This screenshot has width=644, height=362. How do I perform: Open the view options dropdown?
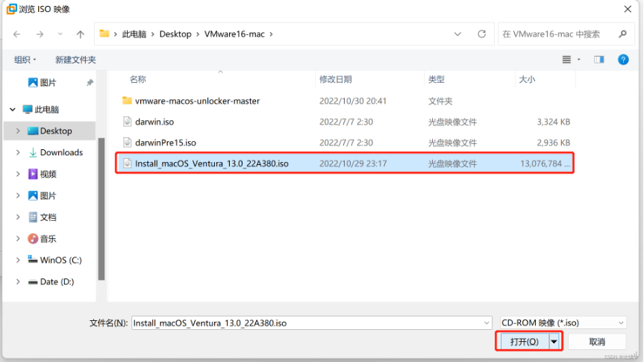pyautogui.click(x=579, y=60)
